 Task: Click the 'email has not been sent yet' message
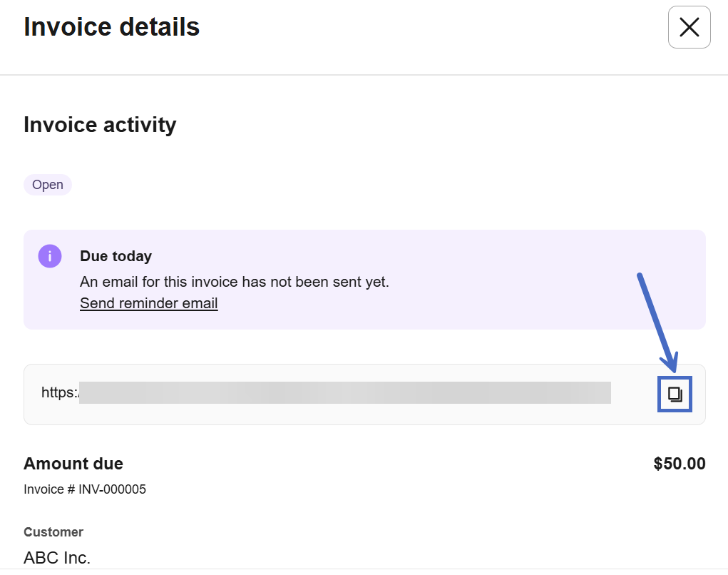[234, 282]
